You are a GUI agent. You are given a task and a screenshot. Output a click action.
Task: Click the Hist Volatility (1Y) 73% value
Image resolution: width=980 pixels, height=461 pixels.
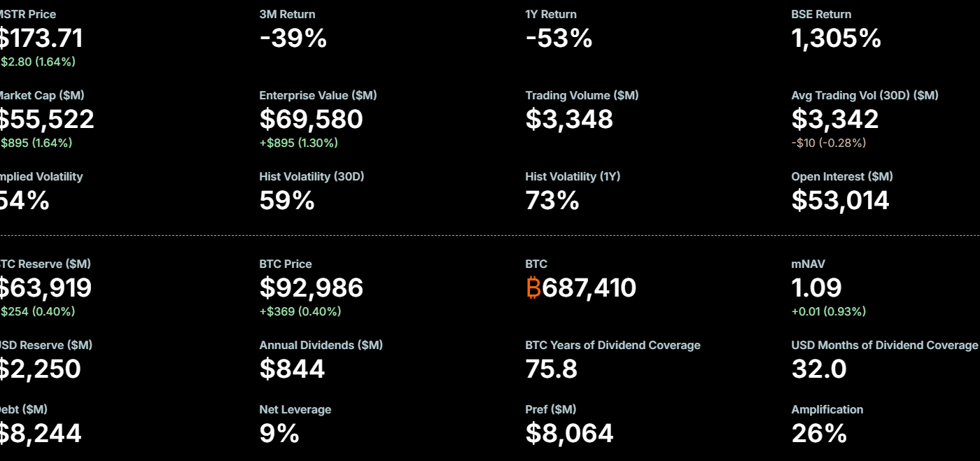click(552, 201)
